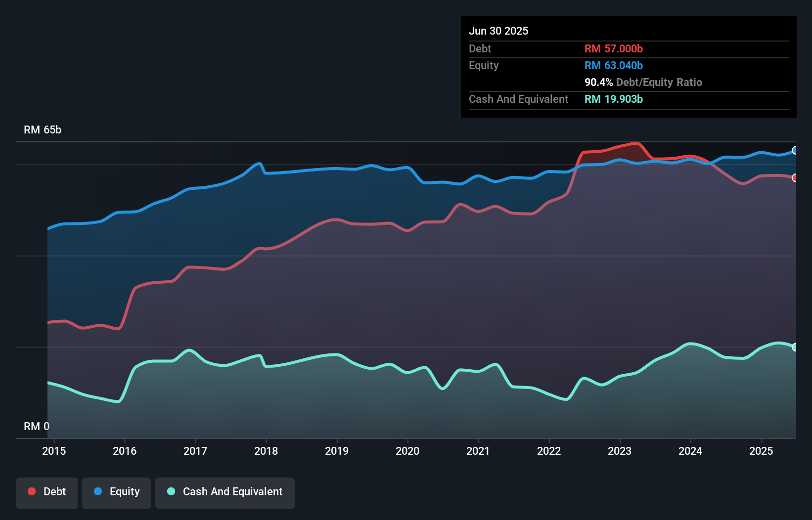
Task: Click the 2023 x-axis label
Action: click(620, 451)
